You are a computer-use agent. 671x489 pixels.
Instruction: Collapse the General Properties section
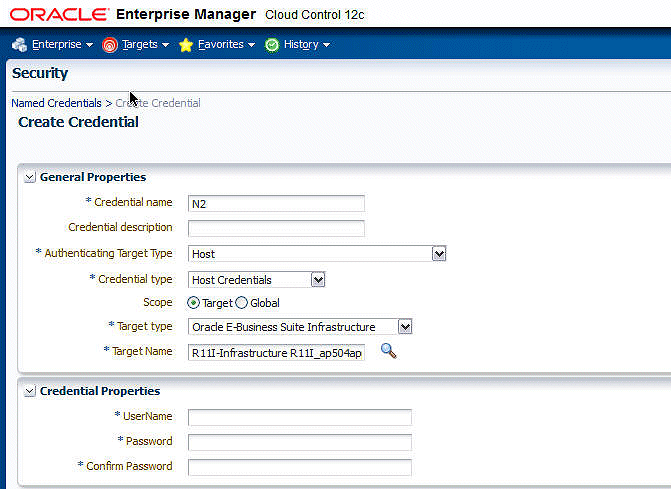(x=30, y=177)
